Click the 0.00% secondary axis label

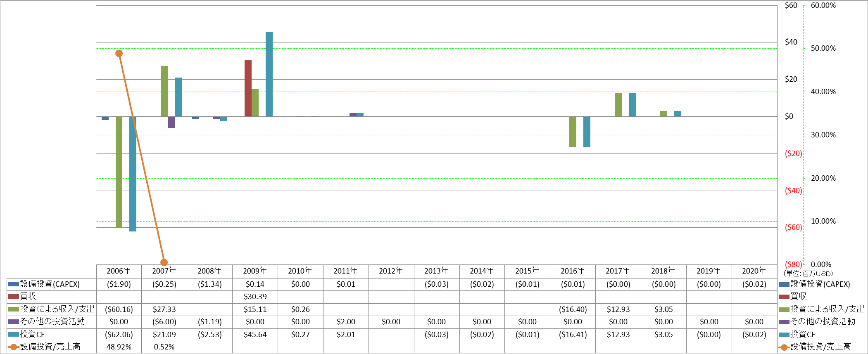click(x=821, y=264)
